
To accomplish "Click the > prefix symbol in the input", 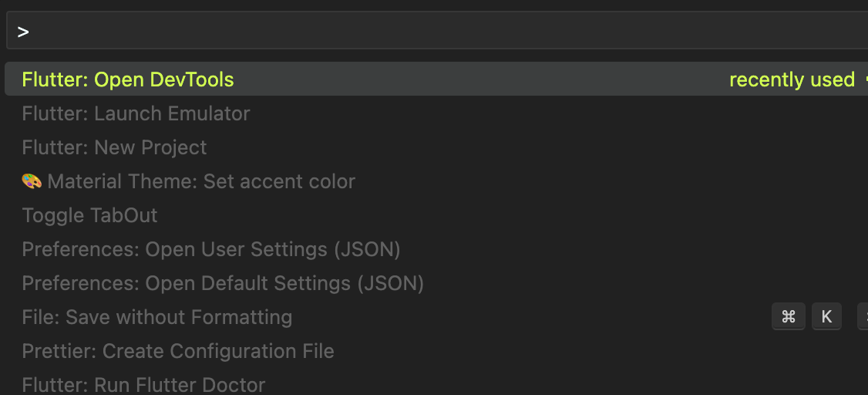I will (22, 32).
